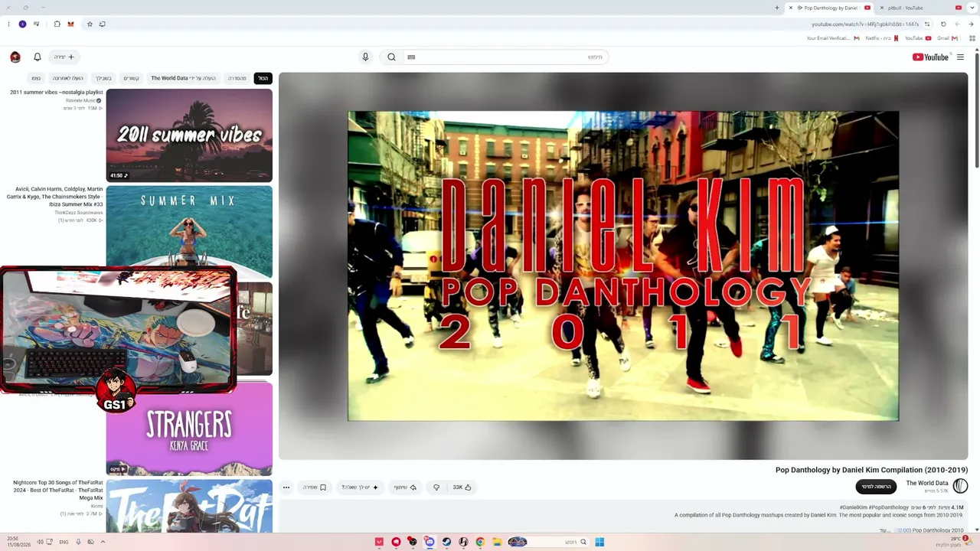Click the Ask sparkle button under video
The width and height of the screenshot is (980, 551).
[x=360, y=487]
